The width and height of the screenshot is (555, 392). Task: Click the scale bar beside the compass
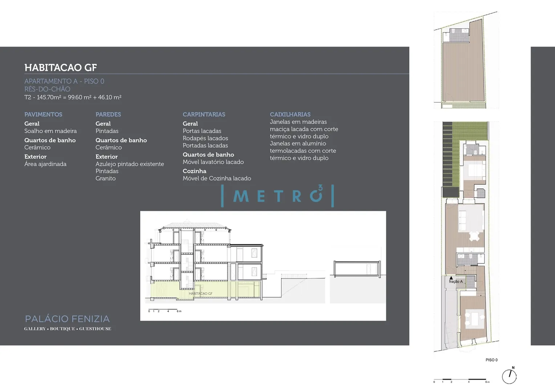461,381
